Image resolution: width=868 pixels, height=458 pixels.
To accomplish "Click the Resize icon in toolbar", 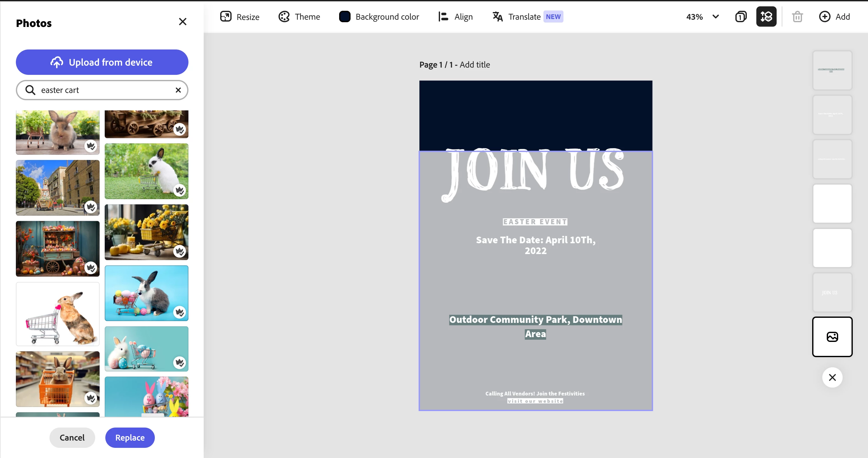I will 226,16.
